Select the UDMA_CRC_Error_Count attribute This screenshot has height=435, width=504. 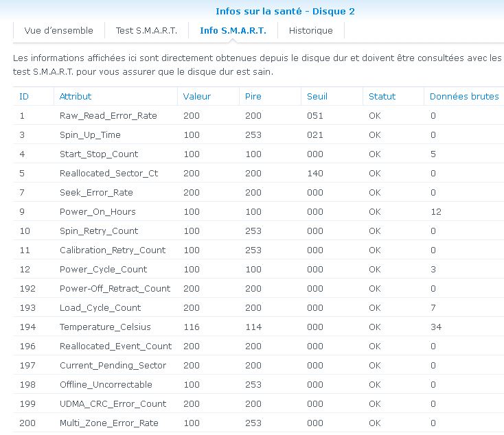(113, 404)
